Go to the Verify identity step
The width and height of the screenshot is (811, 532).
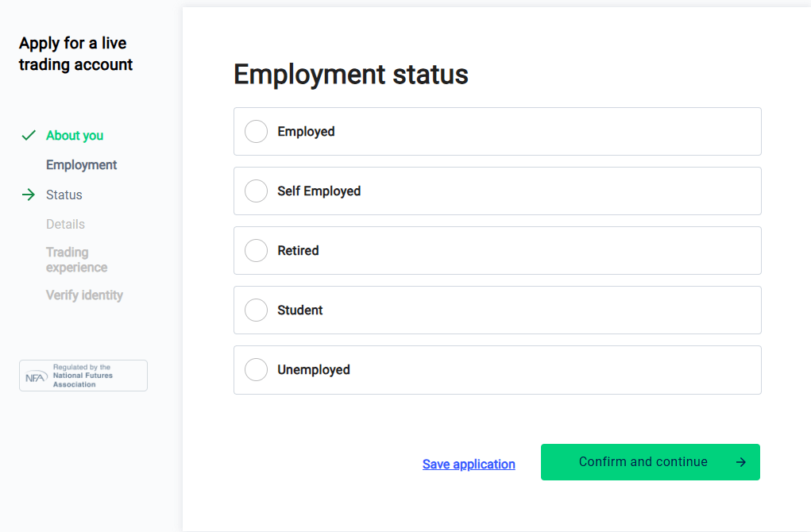tap(84, 295)
